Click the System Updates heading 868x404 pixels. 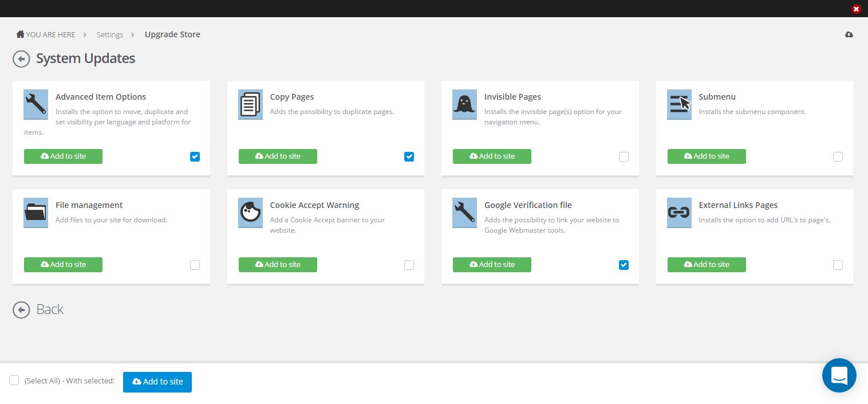coord(86,58)
